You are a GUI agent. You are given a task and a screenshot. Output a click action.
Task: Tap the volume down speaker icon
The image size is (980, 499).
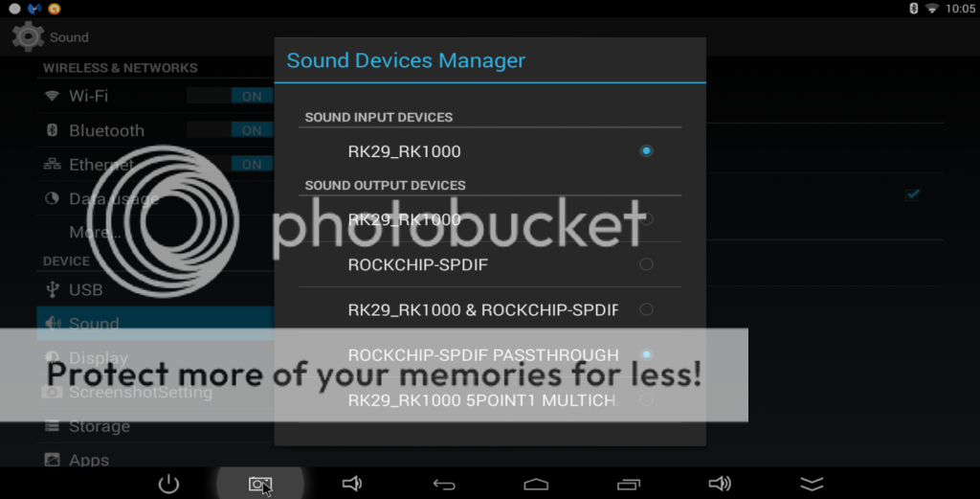pyautogui.click(x=352, y=484)
